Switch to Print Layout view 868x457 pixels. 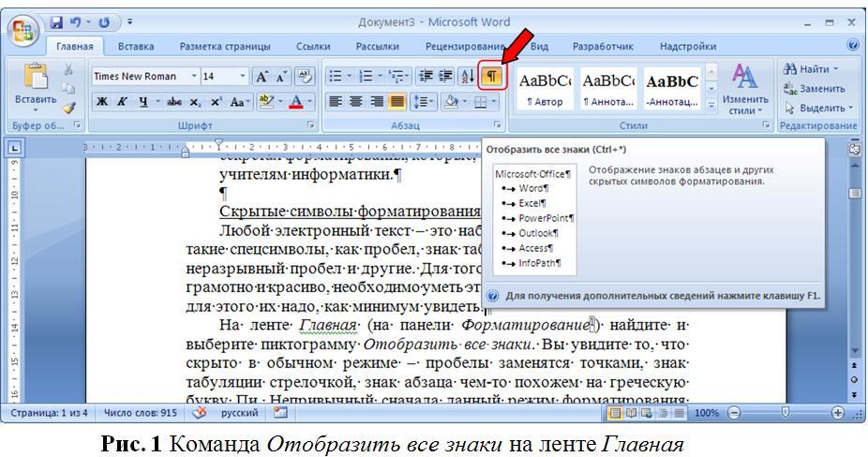(x=615, y=413)
